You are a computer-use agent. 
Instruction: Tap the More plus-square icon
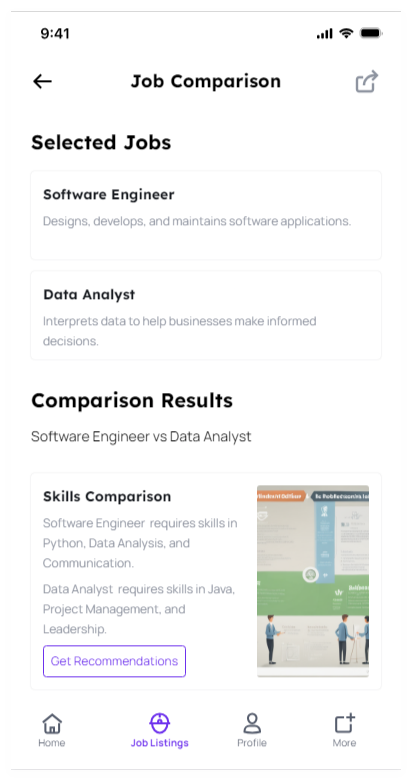tap(344, 723)
